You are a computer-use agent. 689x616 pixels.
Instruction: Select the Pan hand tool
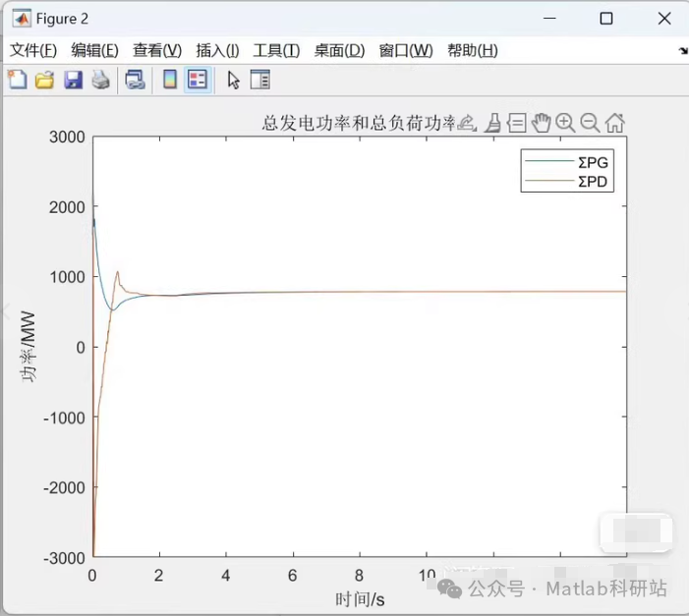(541, 123)
